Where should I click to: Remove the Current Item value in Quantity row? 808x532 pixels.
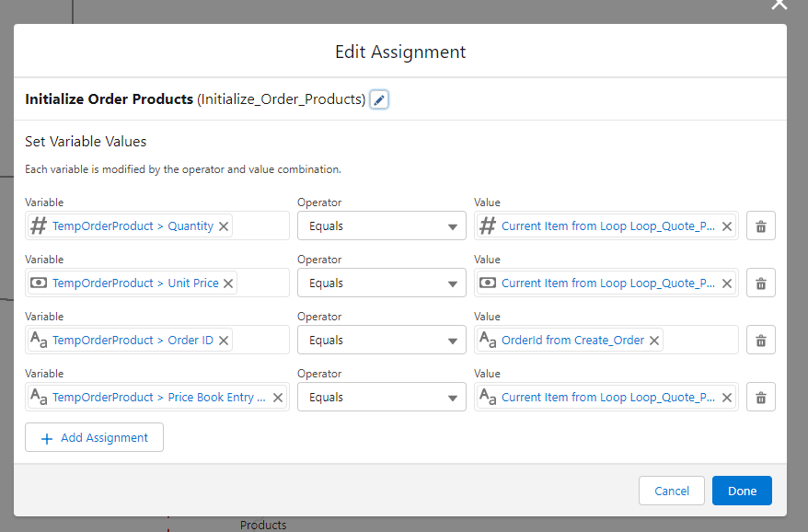726,226
